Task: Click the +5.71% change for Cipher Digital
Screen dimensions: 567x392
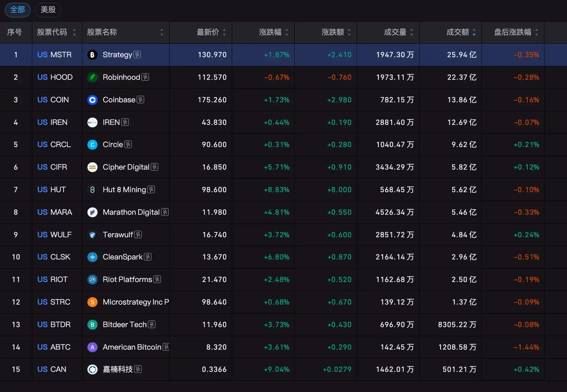Action: click(x=277, y=167)
